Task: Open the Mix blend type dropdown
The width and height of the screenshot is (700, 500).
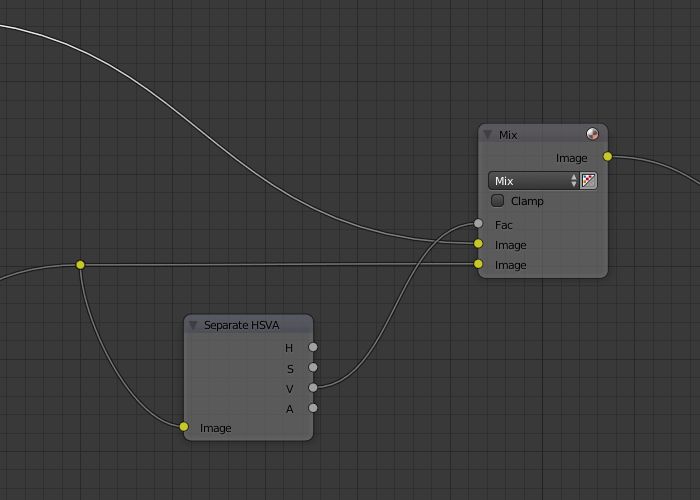Action: (x=533, y=181)
